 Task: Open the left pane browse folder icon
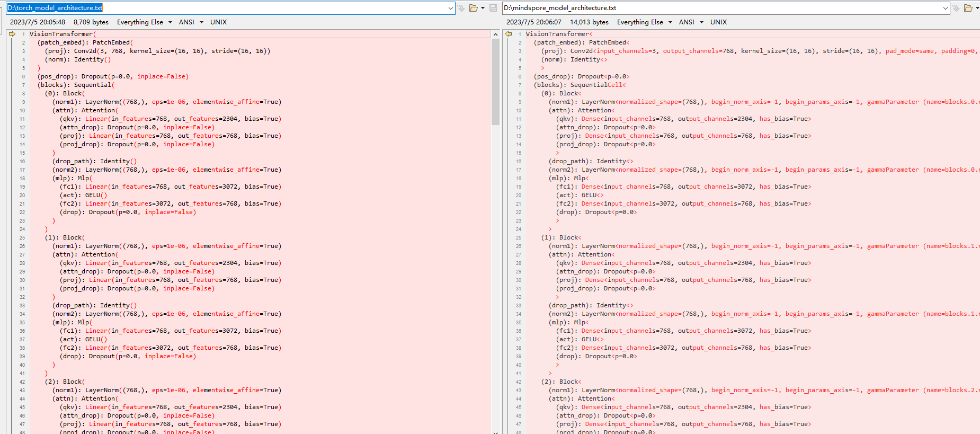pyautogui.click(x=474, y=8)
